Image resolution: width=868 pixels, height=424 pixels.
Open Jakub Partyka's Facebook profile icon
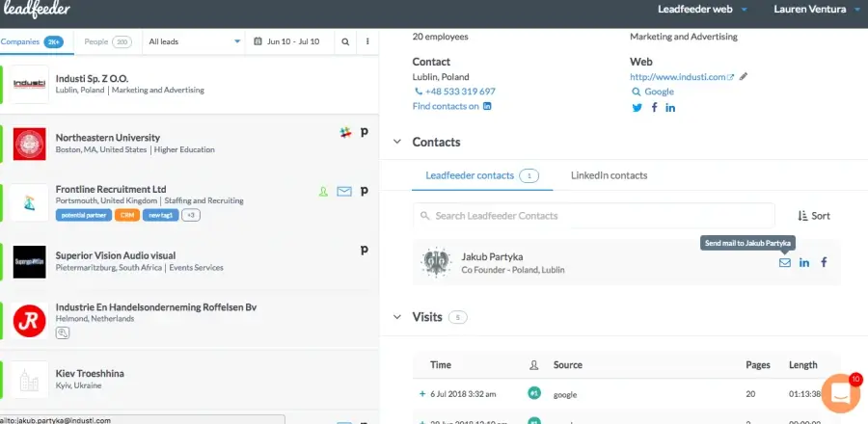click(824, 263)
